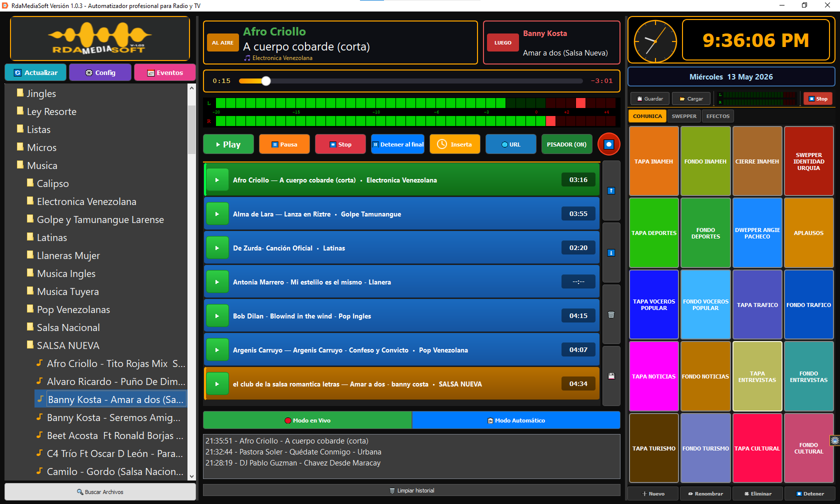Click Limpiar historial

(x=412, y=490)
